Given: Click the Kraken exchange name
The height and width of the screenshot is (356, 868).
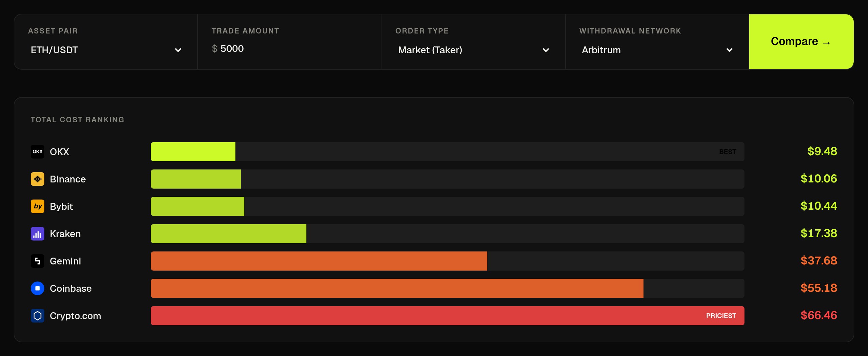Looking at the screenshot, I should pos(65,234).
